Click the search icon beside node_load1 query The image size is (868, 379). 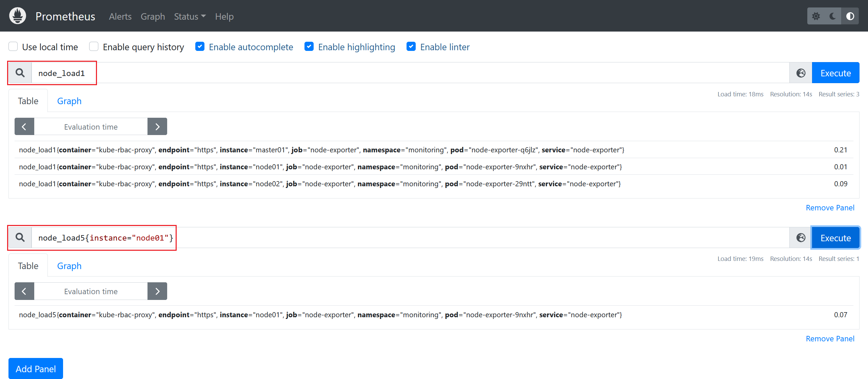(20, 73)
